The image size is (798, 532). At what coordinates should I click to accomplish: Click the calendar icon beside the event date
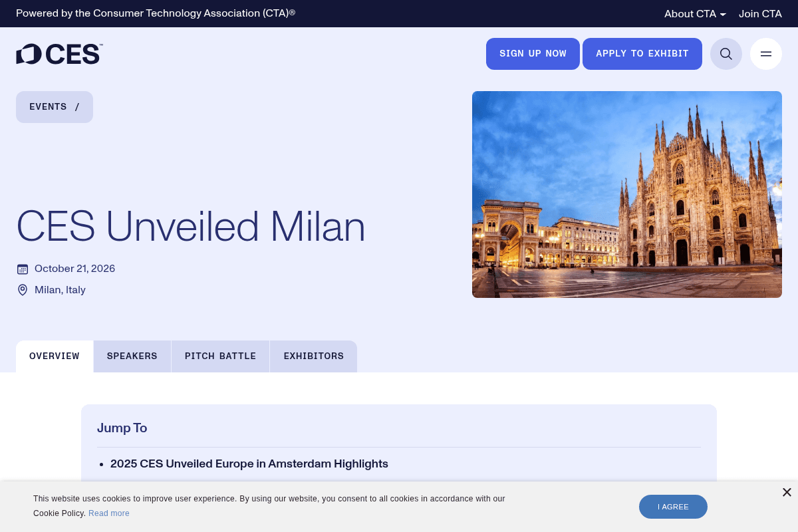pyautogui.click(x=23, y=269)
